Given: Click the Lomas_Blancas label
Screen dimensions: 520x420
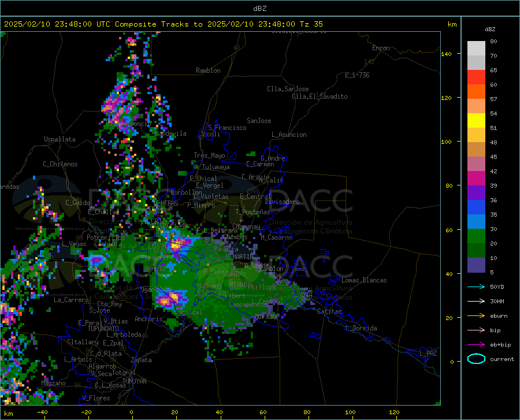Looking at the screenshot, I should tap(364, 280).
